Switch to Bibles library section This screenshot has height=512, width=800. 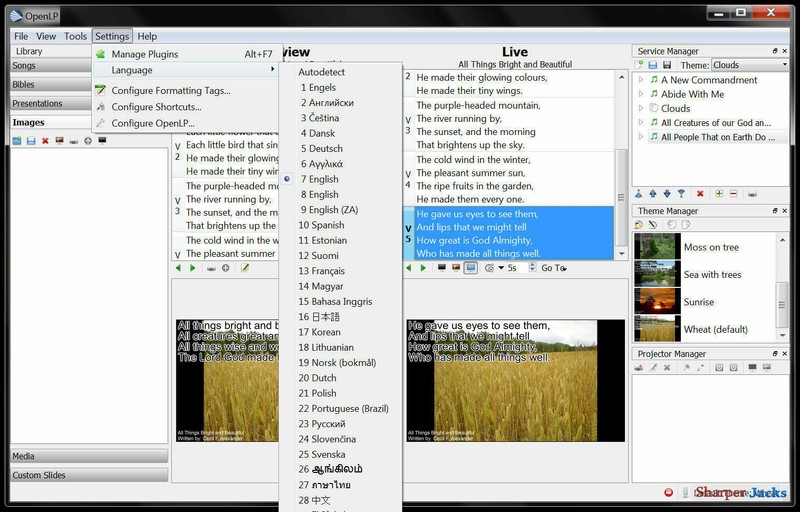(x=51, y=84)
